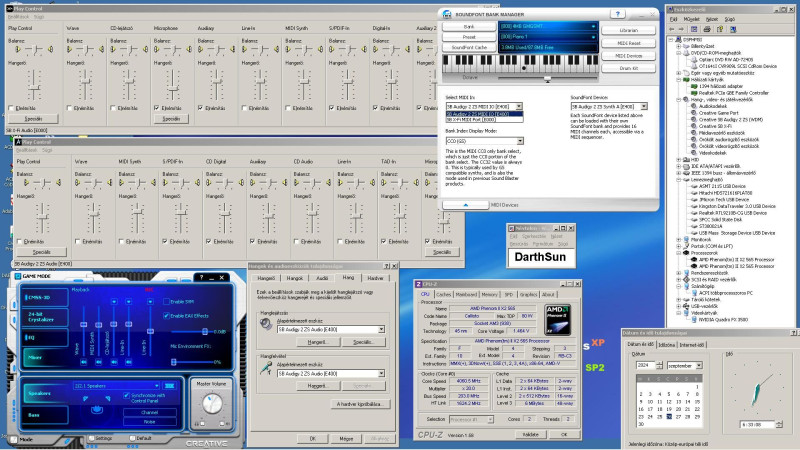
Task: Click the MIDI Reset button
Action: point(629,43)
